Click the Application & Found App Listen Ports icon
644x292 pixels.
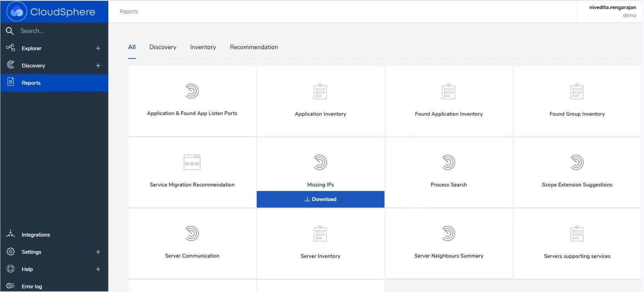pos(192,91)
